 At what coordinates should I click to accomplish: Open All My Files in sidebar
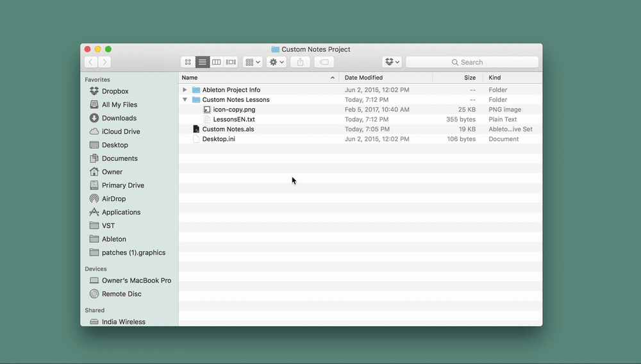119,104
